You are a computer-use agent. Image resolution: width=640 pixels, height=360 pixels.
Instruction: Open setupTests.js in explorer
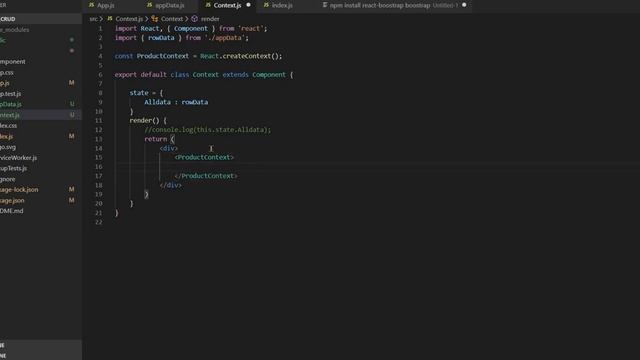[x=41, y=168]
